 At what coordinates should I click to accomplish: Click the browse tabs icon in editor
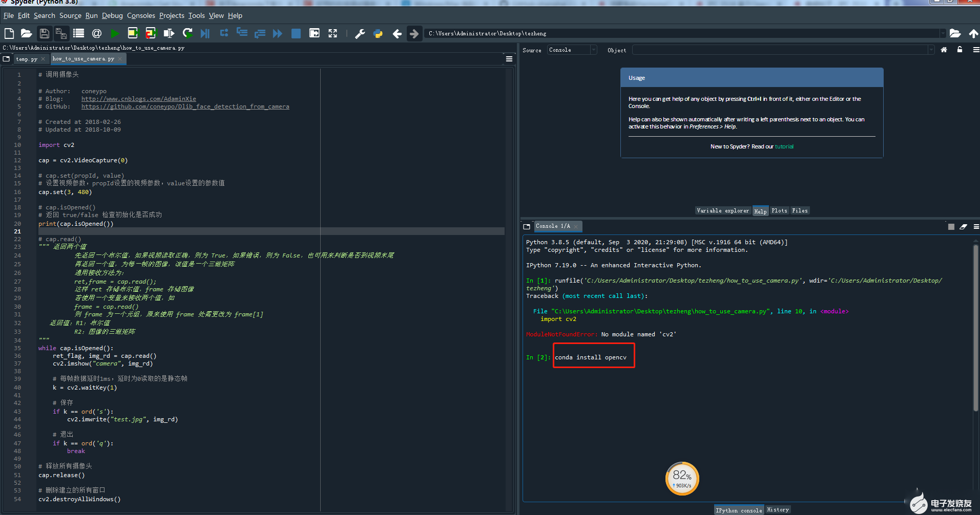[6, 59]
